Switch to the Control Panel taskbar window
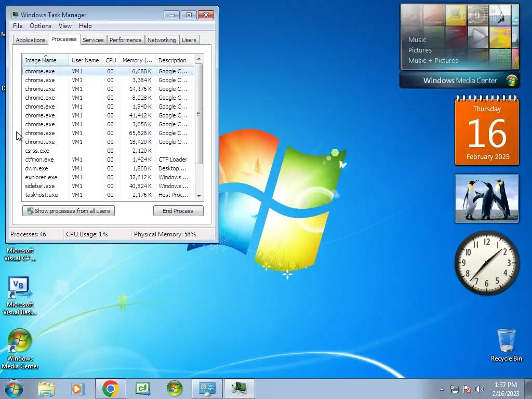The height and width of the screenshot is (399, 532). pos(207,389)
